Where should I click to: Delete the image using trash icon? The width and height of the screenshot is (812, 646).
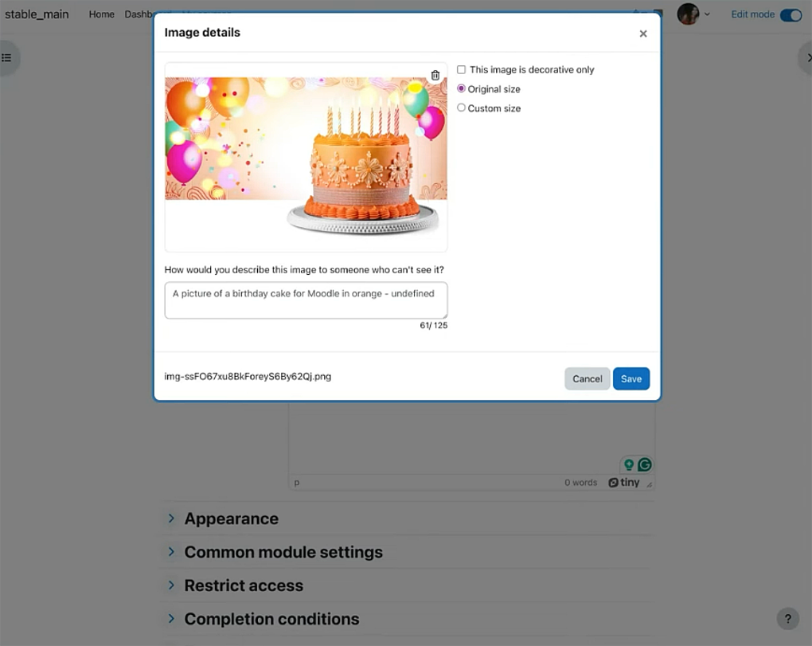point(435,76)
